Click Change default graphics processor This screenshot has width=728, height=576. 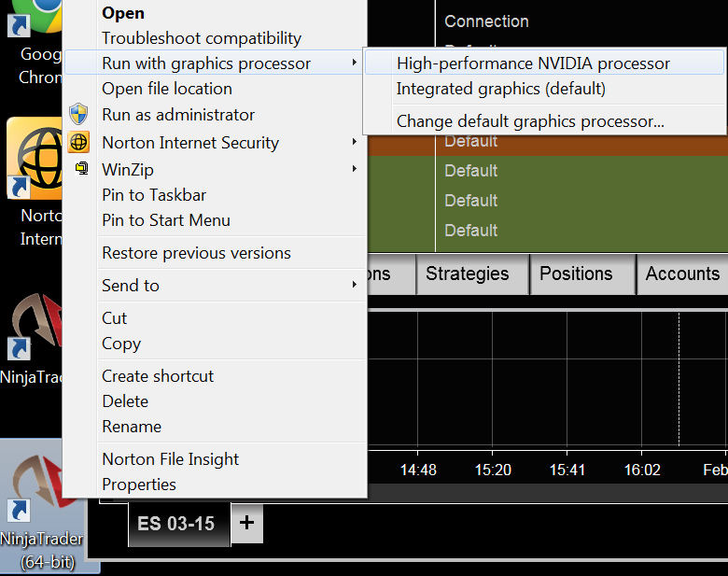coord(530,120)
